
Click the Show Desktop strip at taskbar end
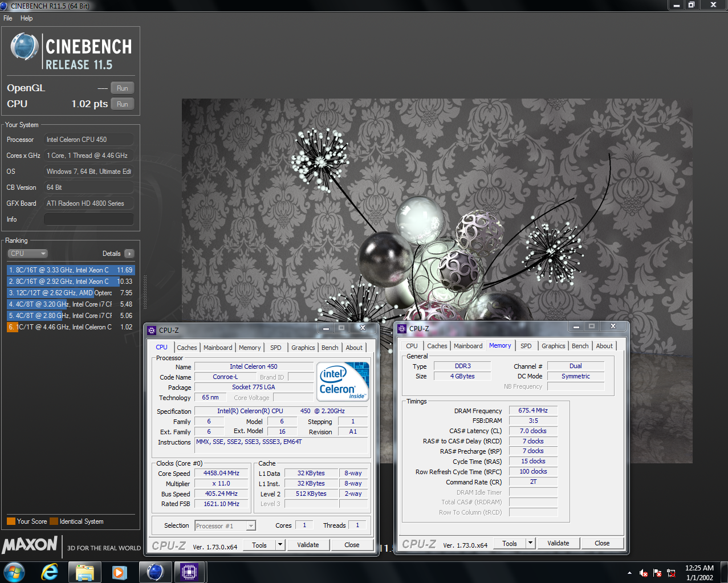click(724, 572)
